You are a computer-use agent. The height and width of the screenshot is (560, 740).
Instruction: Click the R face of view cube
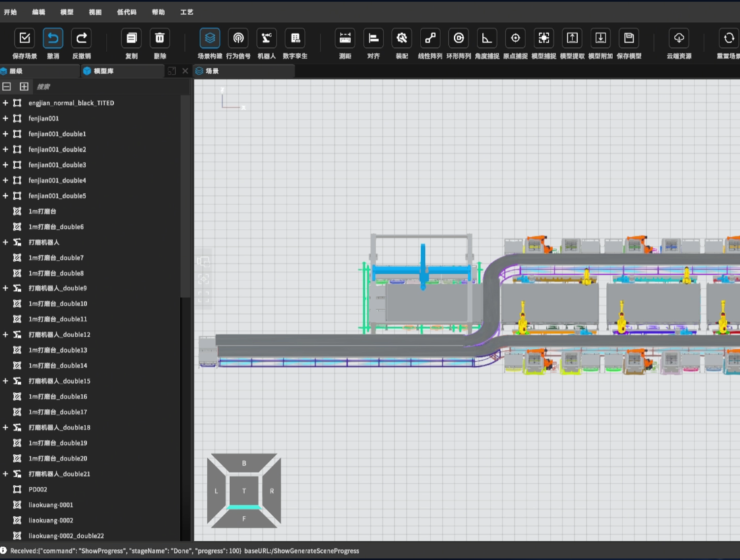click(272, 491)
